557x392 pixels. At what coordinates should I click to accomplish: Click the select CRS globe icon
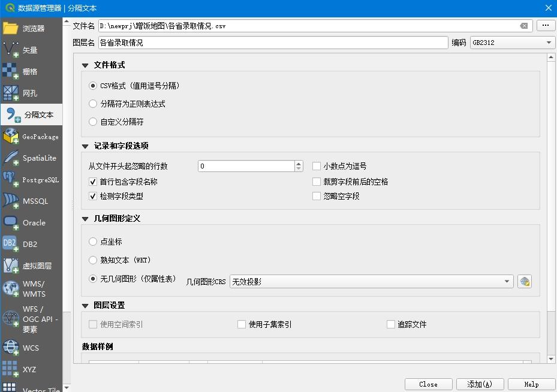(525, 282)
